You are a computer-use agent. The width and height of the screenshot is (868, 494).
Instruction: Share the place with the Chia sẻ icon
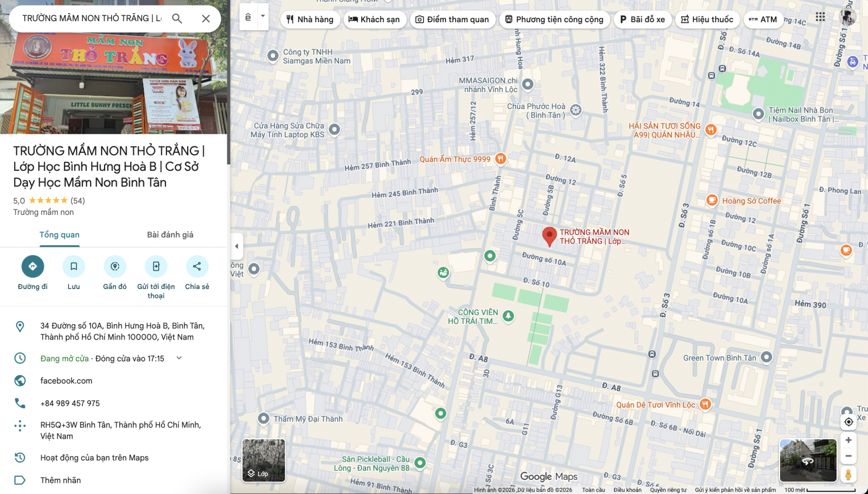[x=197, y=266]
